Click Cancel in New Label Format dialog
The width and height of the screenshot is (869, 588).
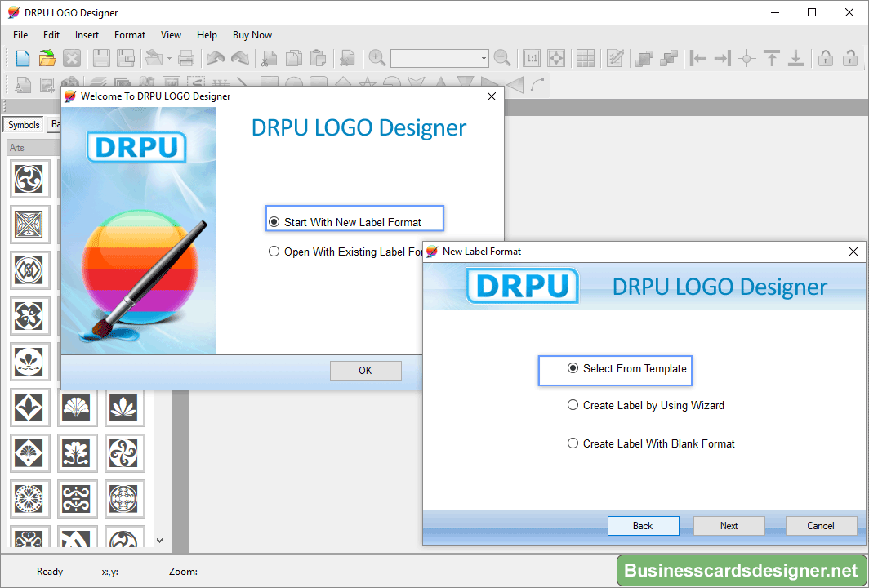click(x=821, y=526)
